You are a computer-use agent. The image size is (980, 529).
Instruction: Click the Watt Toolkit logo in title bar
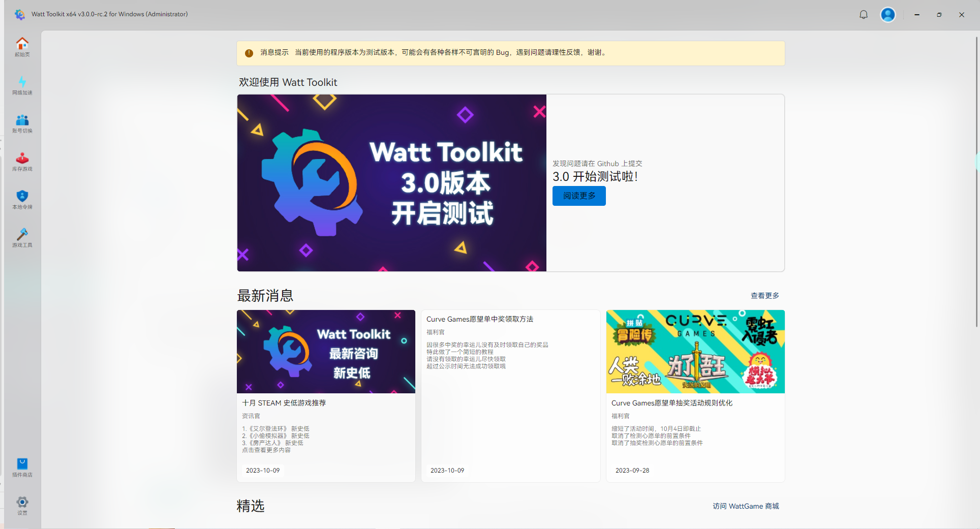[x=20, y=14]
